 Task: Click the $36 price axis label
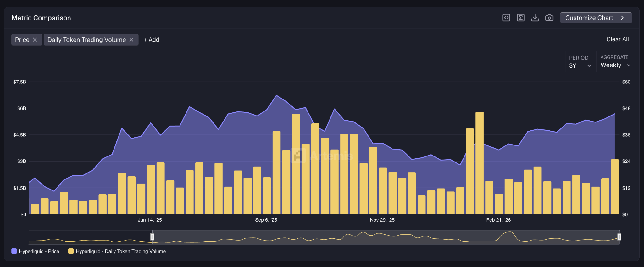click(626, 135)
